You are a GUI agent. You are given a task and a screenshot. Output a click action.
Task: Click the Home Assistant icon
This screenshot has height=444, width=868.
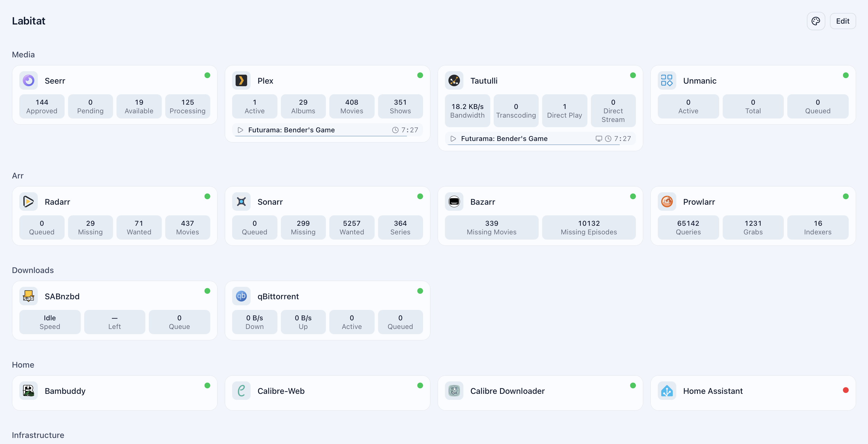pyautogui.click(x=667, y=390)
